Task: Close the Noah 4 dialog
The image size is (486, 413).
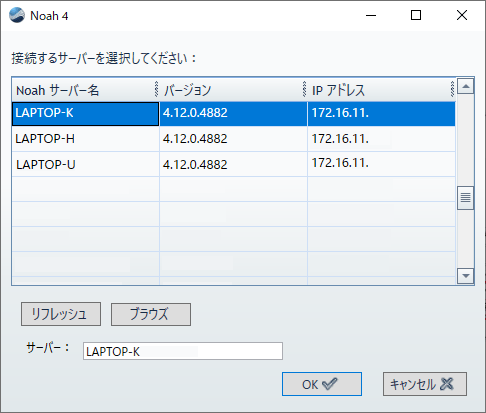Action: pyautogui.click(x=462, y=15)
